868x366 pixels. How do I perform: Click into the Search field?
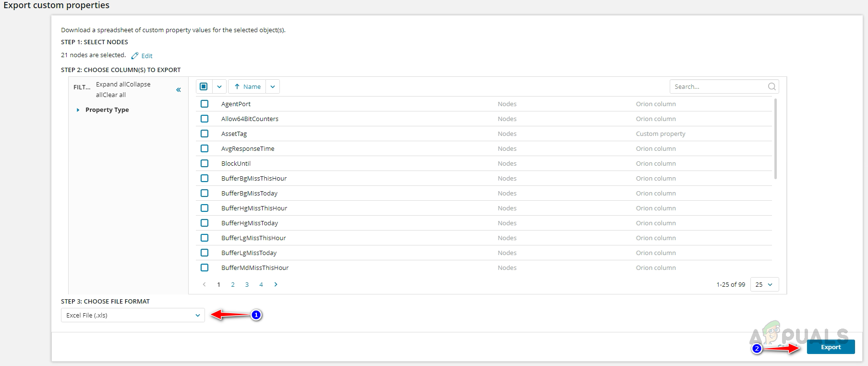tap(718, 86)
